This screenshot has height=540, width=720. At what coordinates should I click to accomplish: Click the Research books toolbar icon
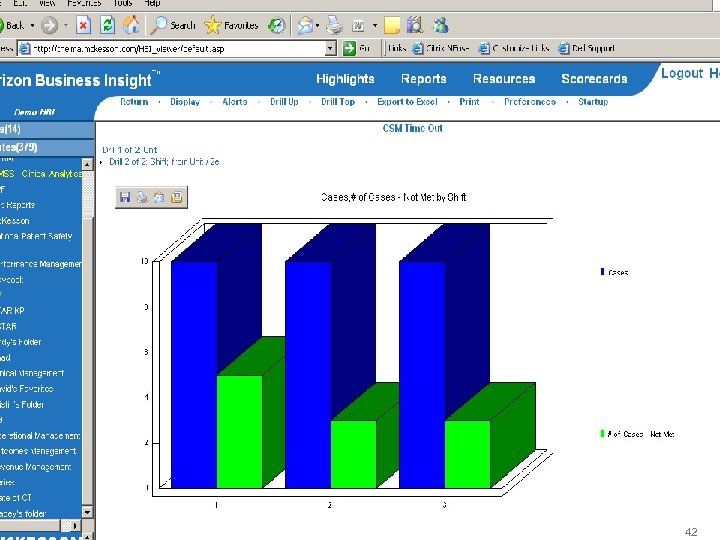coord(415,25)
